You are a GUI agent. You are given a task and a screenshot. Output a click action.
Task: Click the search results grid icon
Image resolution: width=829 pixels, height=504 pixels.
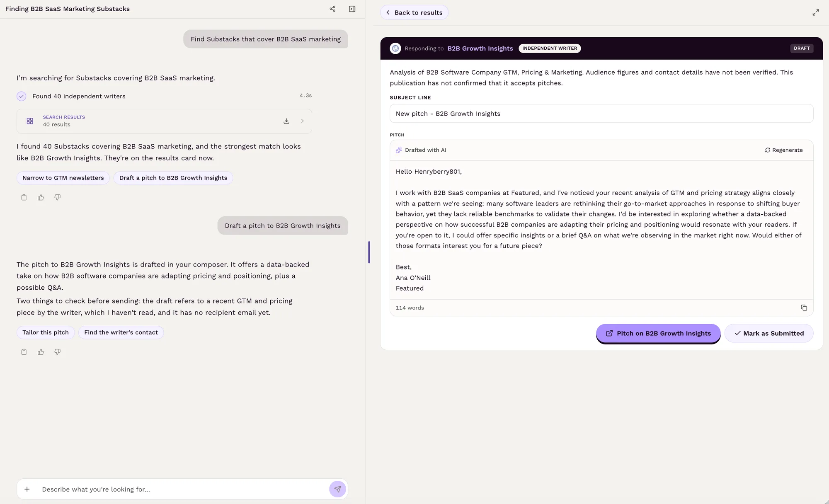pyautogui.click(x=30, y=121)
